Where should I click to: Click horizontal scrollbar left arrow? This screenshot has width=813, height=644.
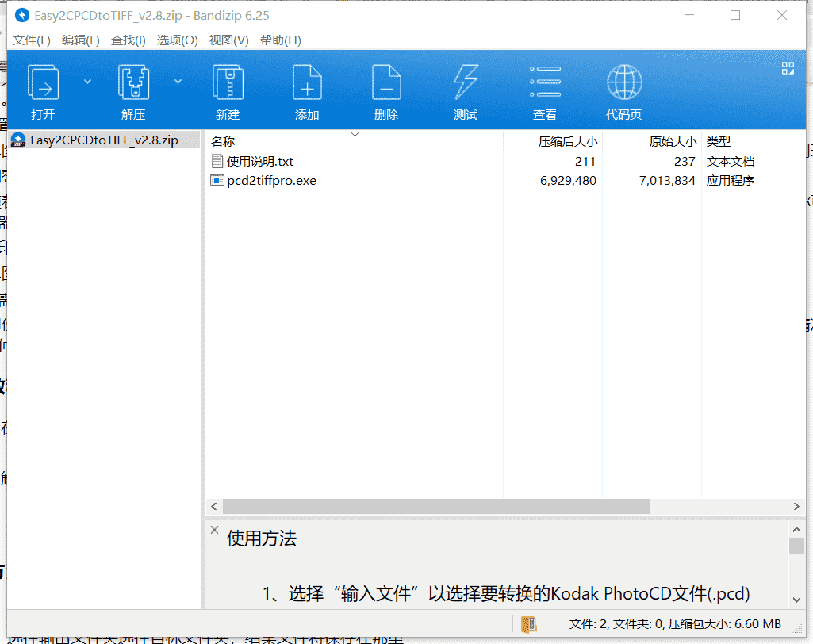[x=214, y=507]
